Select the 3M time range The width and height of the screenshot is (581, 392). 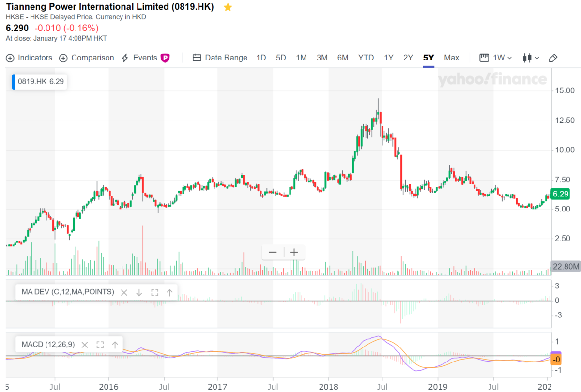coord(322,58)
